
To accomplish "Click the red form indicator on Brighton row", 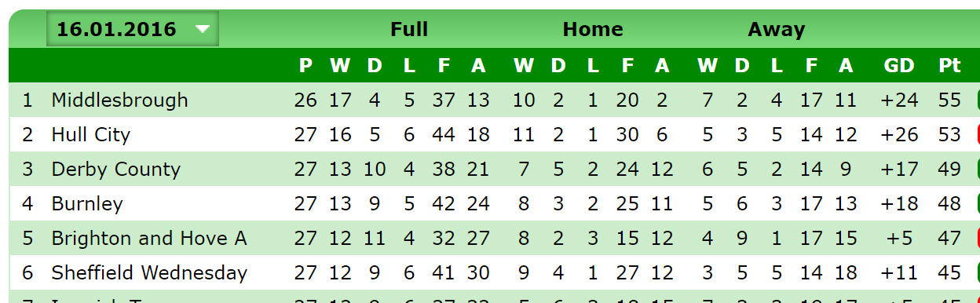I will [x=978, y=238].
